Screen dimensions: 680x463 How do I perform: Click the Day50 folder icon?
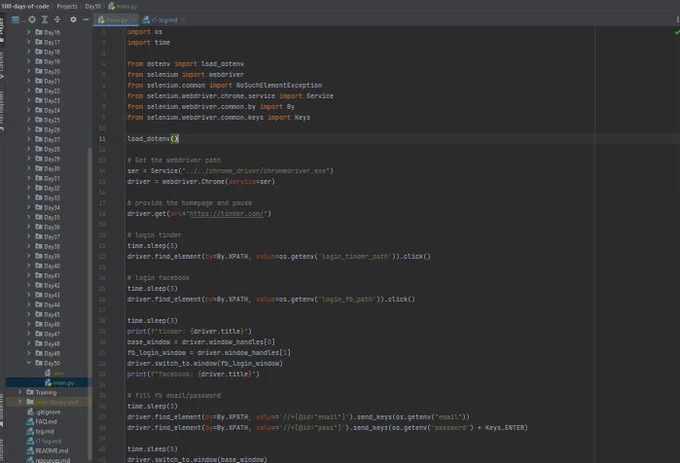tap(39, 363)
